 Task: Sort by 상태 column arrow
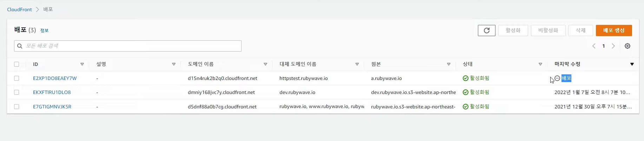point(540,64)
